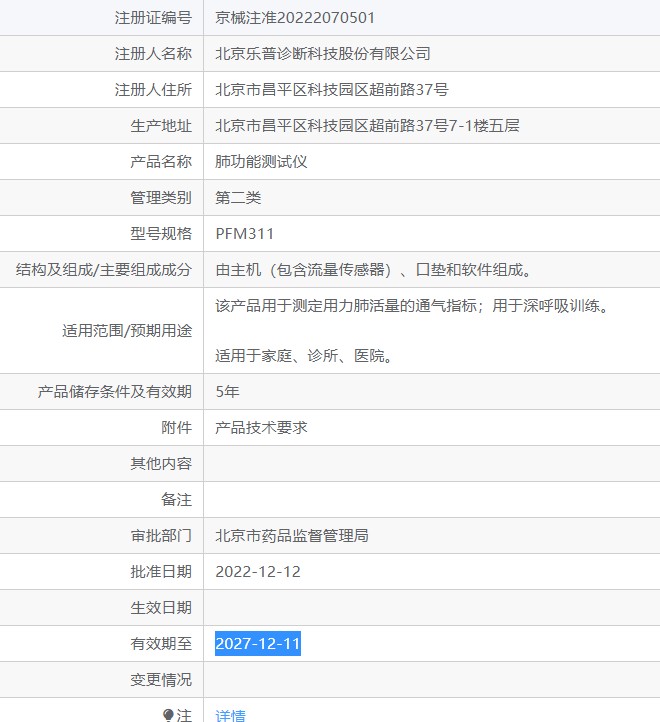This screenshot has width=660, height=722.
Task: Click registrant name 北京乐普诊断科技股份有限公司
Action: click(323, 53)
